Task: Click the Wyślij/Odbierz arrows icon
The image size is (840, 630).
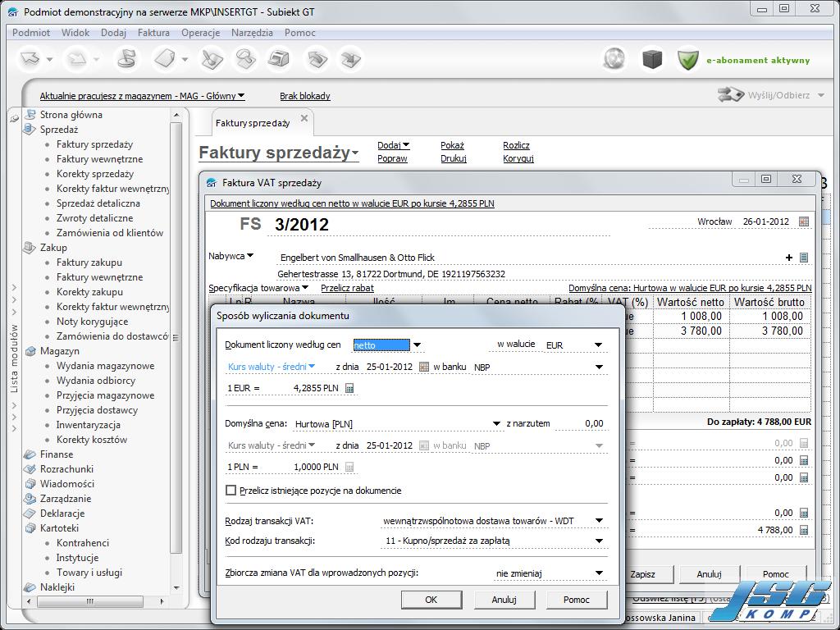Action: 731,95
